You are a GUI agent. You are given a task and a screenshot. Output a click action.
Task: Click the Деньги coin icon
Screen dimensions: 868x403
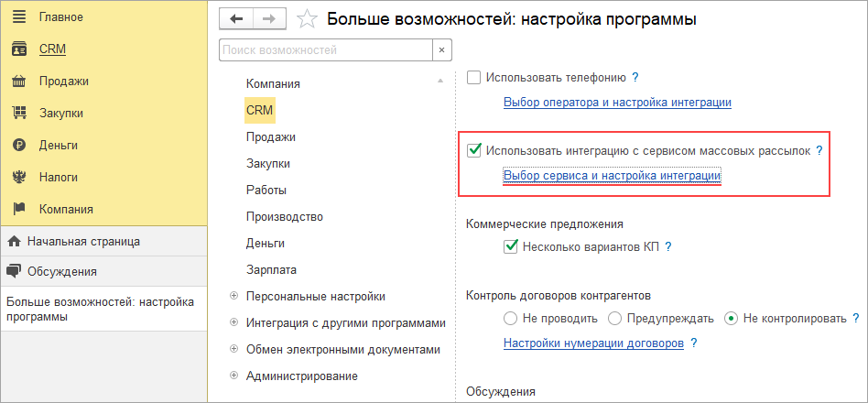(x=17, y=146)
